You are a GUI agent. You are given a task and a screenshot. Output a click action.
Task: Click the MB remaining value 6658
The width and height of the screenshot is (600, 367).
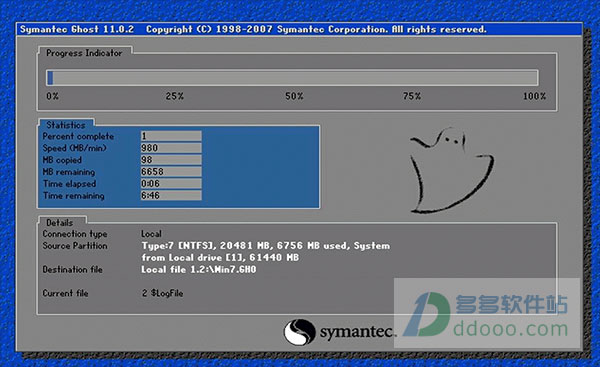point(171,171)
